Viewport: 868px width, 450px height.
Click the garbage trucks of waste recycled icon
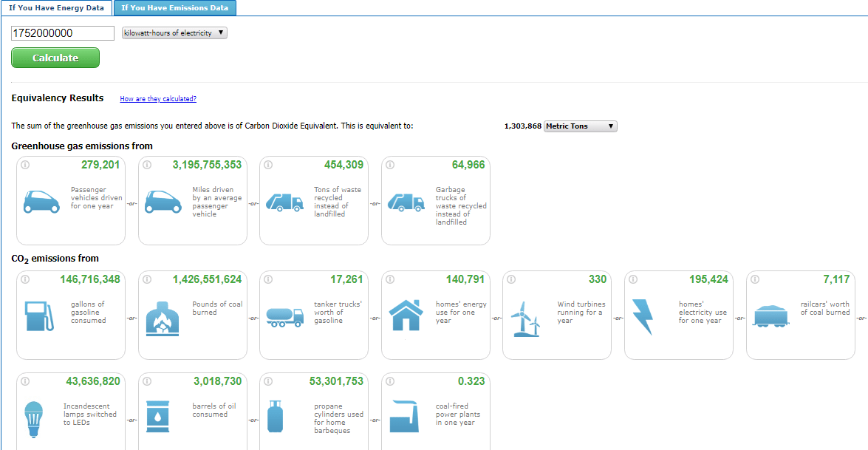(x=406, y=202)
